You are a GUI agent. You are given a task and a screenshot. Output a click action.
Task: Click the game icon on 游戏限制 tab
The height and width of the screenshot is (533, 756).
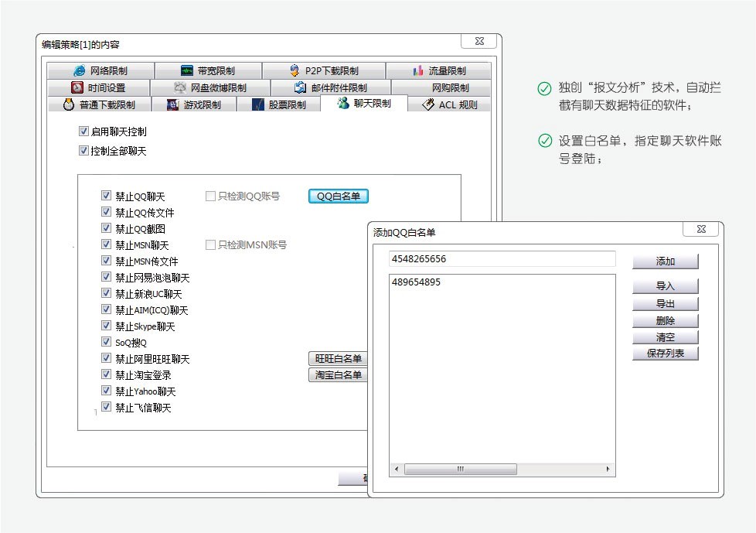pyautogui.click(x=173, y=104)
